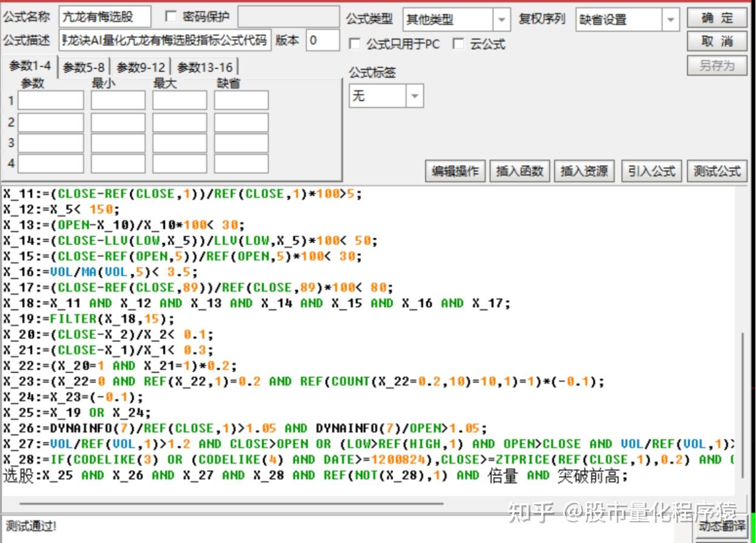Click the 确定 button
Image resolution: width=756 pixels, height=543 pixels.
point(717,18)
